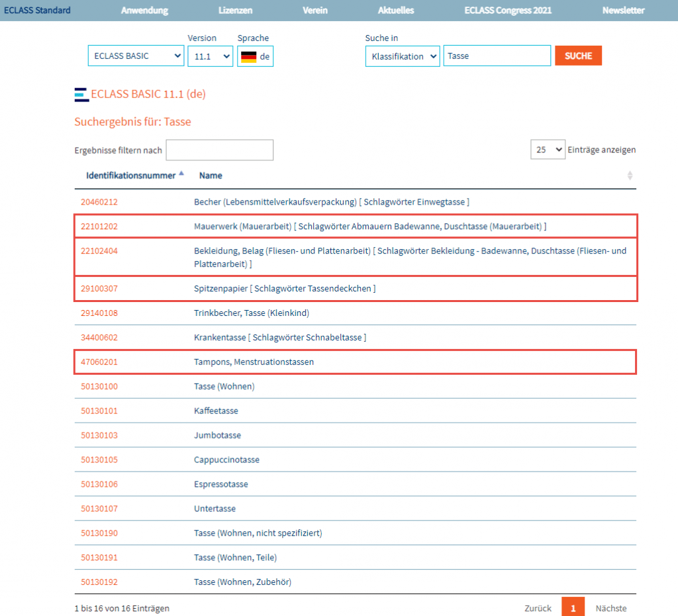Open classification 50130105

pos(99,460)
